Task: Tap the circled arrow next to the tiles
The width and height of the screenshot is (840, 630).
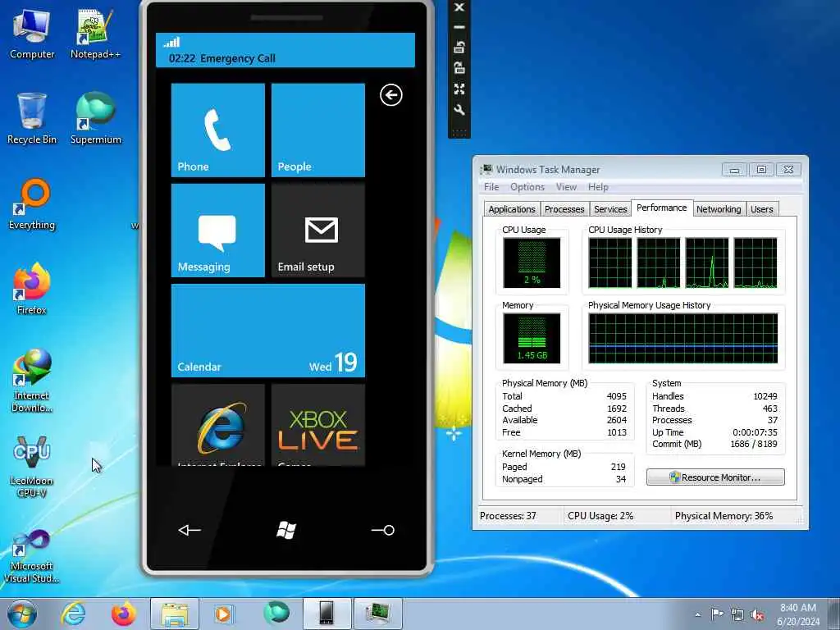Action: click(x=391, y=95)
